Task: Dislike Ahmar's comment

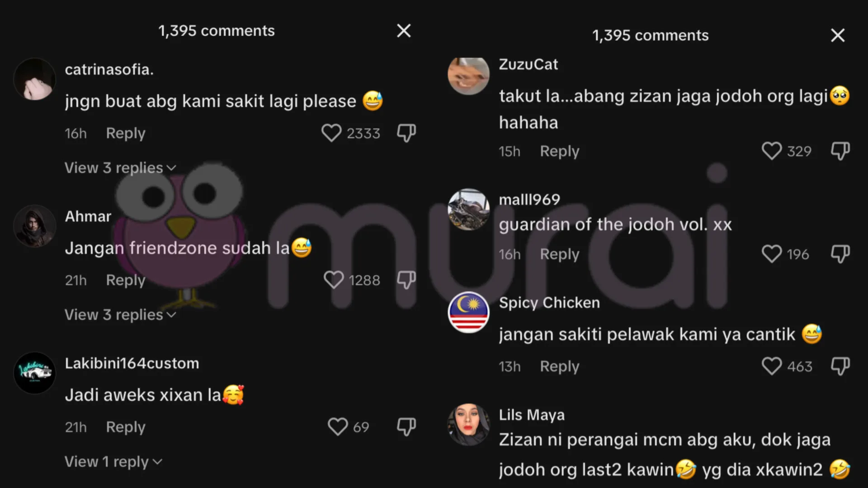Action: [x=406, y=280]
